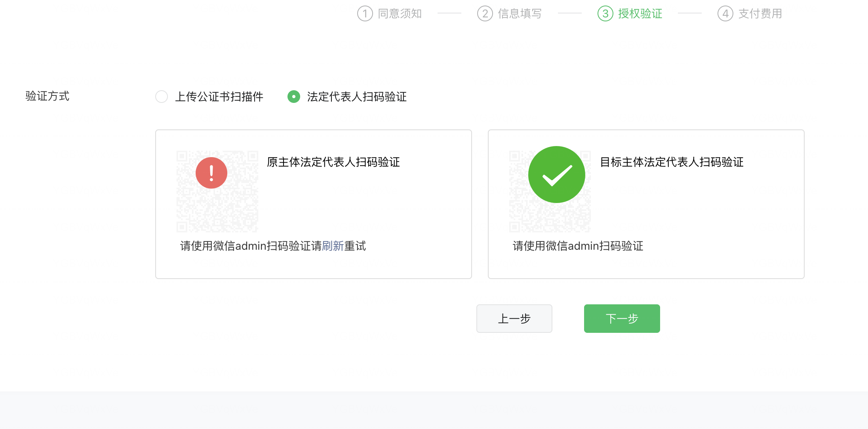The image size is (868, 429).
Task: Proceed with 下一步 button
Action: point(622,319)
